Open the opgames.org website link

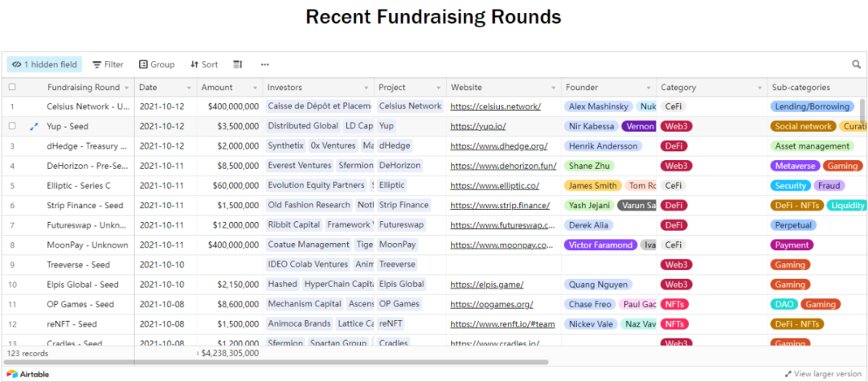click(x=492, y=304)
